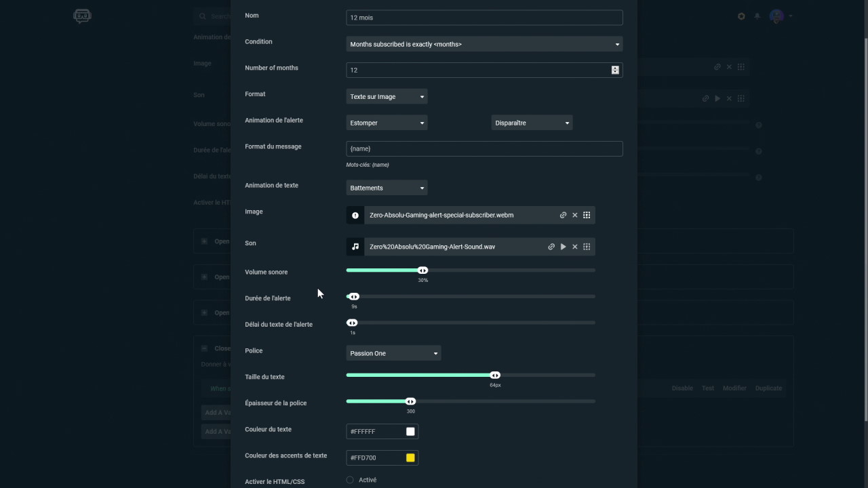Play the alert sound preview
The width and height of the screenshot is (868, 488).
tap(563, 247)
